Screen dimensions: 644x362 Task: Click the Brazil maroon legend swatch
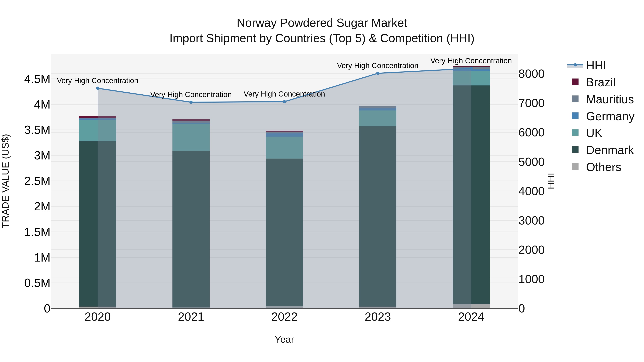pyautogui.click(x=575, y=82)
